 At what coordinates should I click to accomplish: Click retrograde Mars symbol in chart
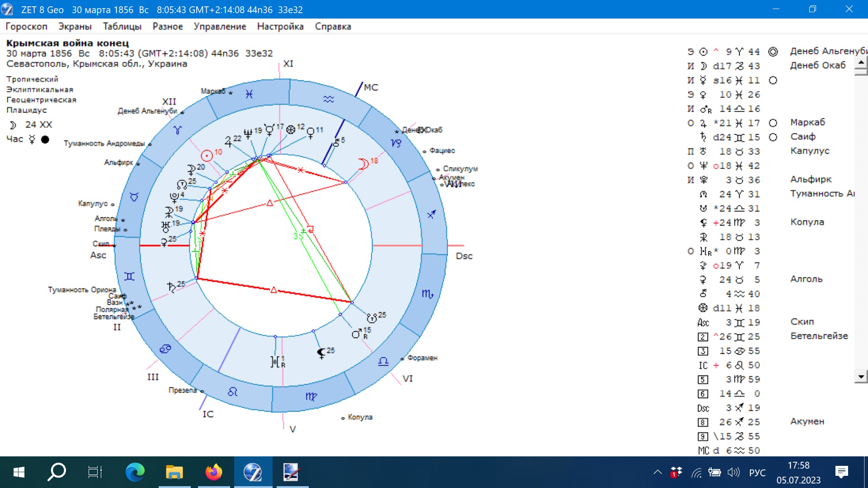[x=357, y=334]
